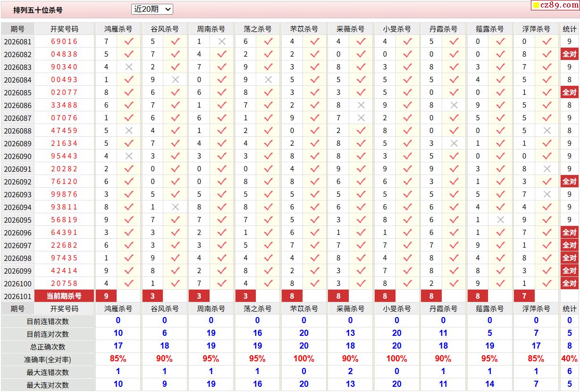
Task: Select the red 当前期杀号 label cell
Action: pos(64,296)
